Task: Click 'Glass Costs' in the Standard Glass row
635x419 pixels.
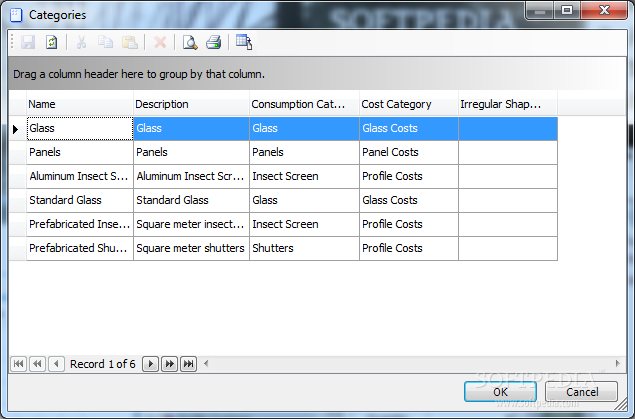Action: 409,200
